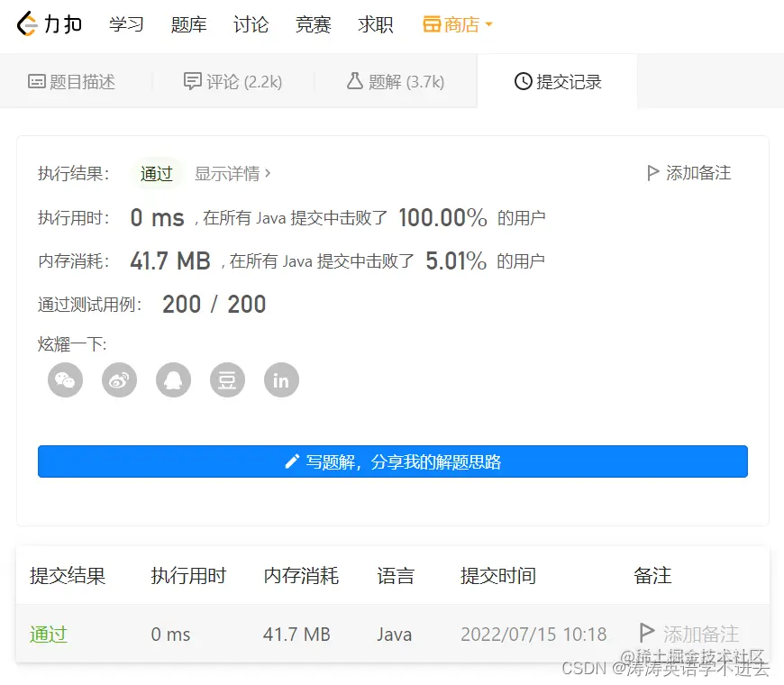Open the 商店 dropdown menu
The width and height of the screenshot is (784, 685).
click(456, 24)
